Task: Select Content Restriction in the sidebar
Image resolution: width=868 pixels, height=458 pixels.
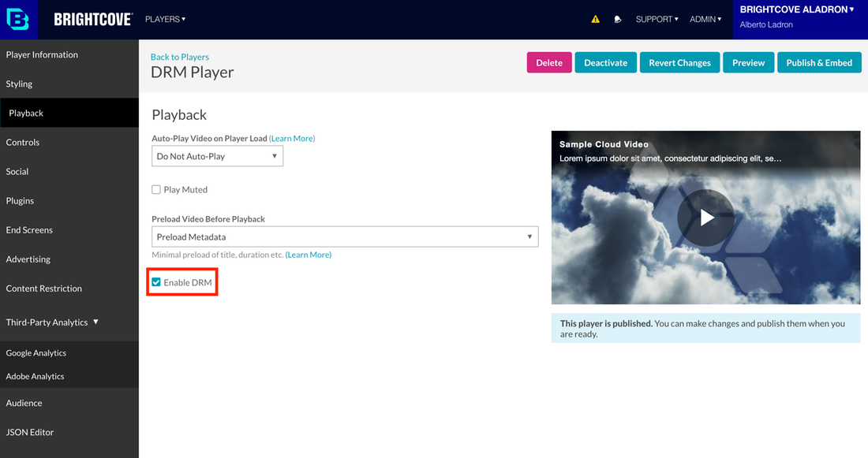Action: (x=44, y=289)
